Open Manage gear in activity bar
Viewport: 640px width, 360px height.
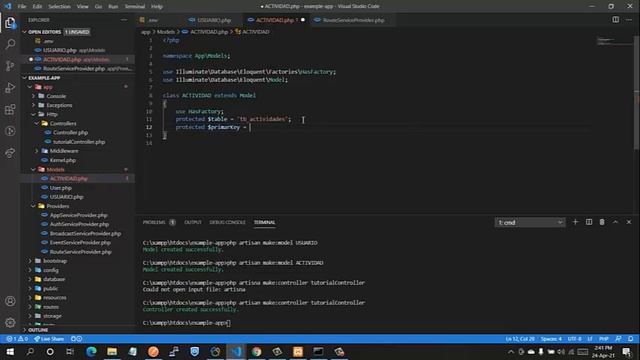point(10,322)
